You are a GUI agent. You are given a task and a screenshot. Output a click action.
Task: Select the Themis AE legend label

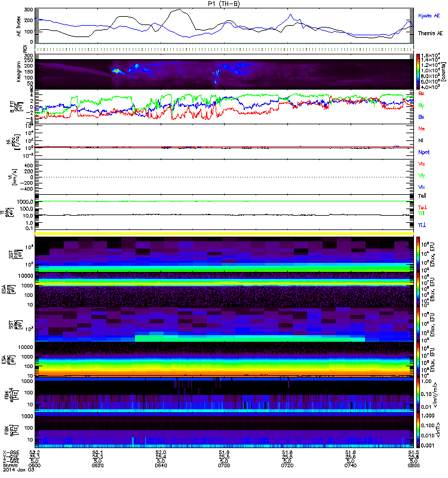[430, 33]
